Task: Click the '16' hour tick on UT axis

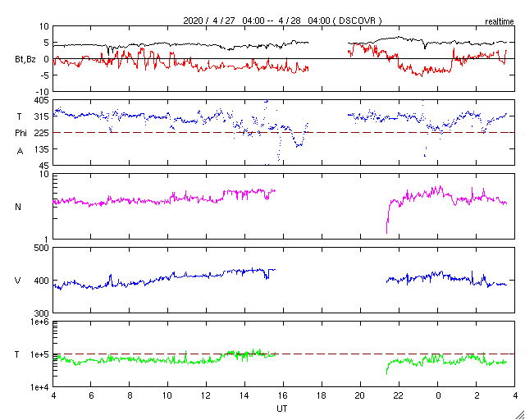Action: (283, 395)
